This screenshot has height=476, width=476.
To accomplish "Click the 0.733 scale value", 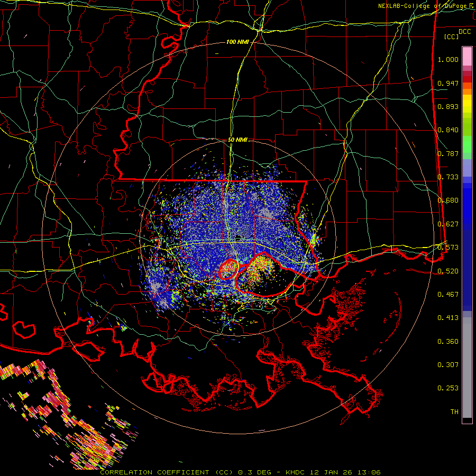I will tap(448, 177).
